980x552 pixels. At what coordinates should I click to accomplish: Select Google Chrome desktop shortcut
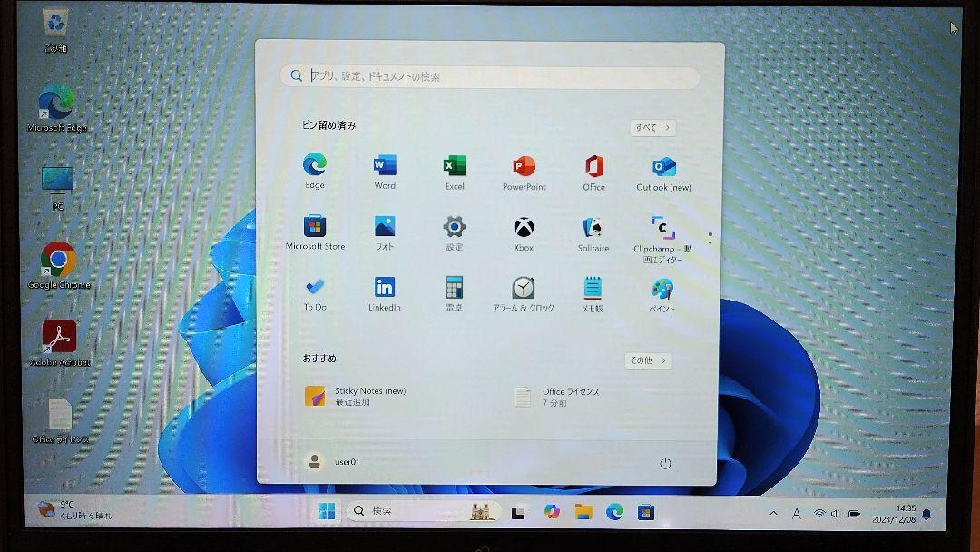[x=59, y=266]
